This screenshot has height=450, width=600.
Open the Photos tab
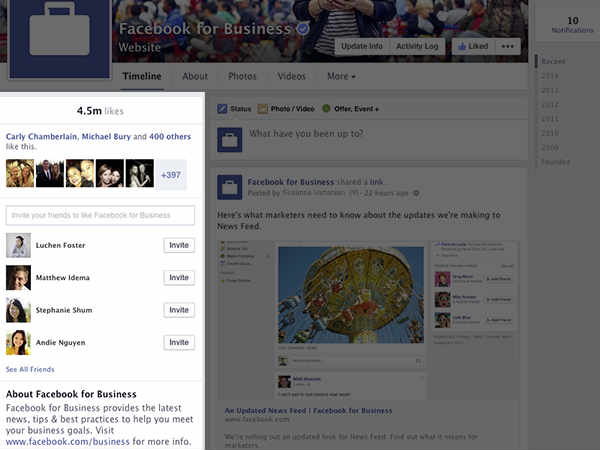pos(242,76)
